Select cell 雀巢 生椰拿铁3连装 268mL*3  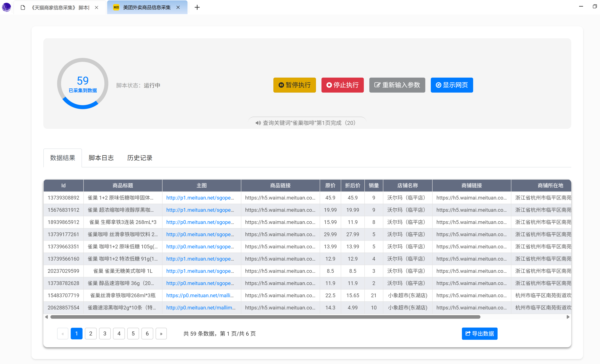(123, 222)
